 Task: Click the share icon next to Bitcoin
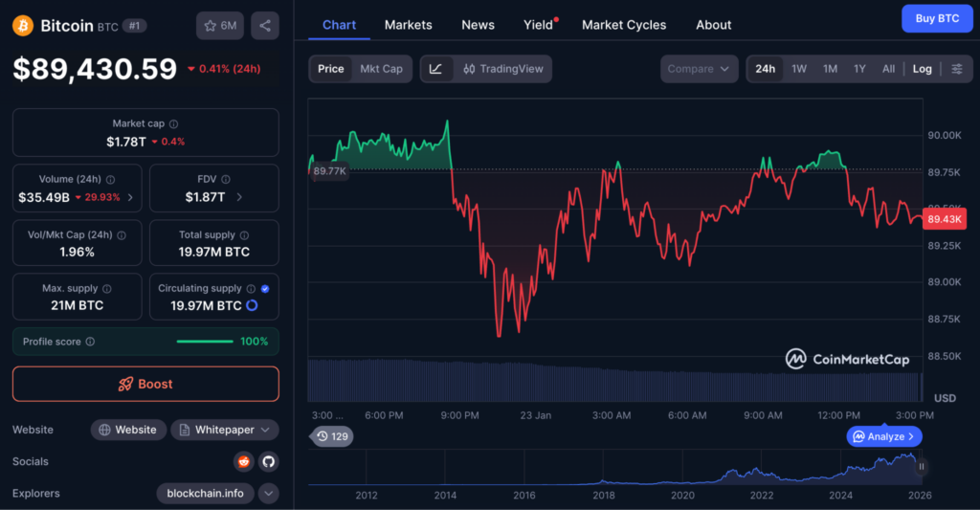click(x=265, y=26)
